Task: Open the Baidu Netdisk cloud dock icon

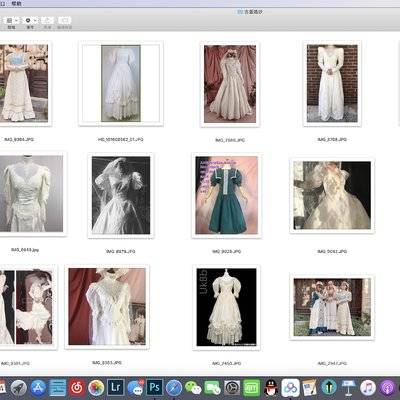Action: pos(290,388)
